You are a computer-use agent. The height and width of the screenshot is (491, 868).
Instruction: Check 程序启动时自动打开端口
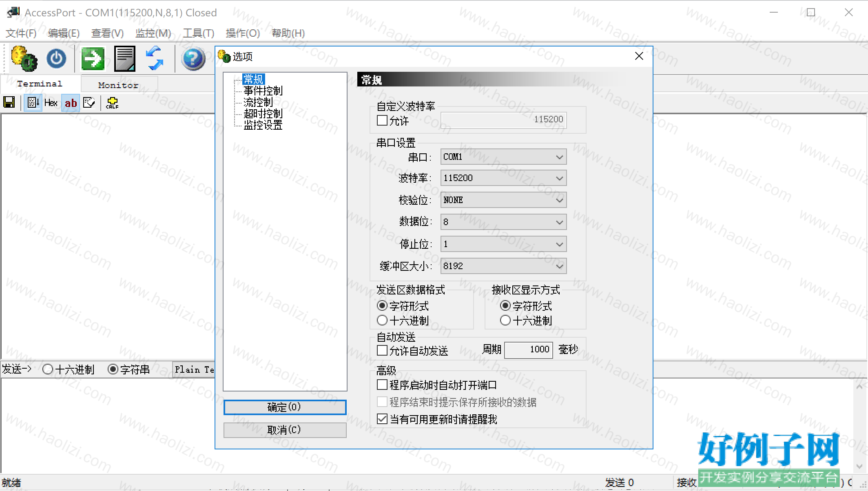(382, 385)
